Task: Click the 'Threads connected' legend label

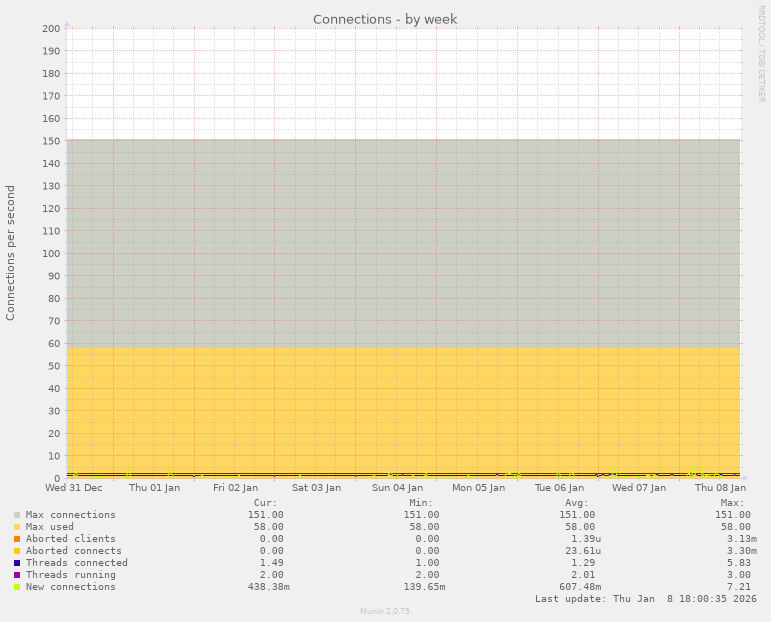Action: 76,563
